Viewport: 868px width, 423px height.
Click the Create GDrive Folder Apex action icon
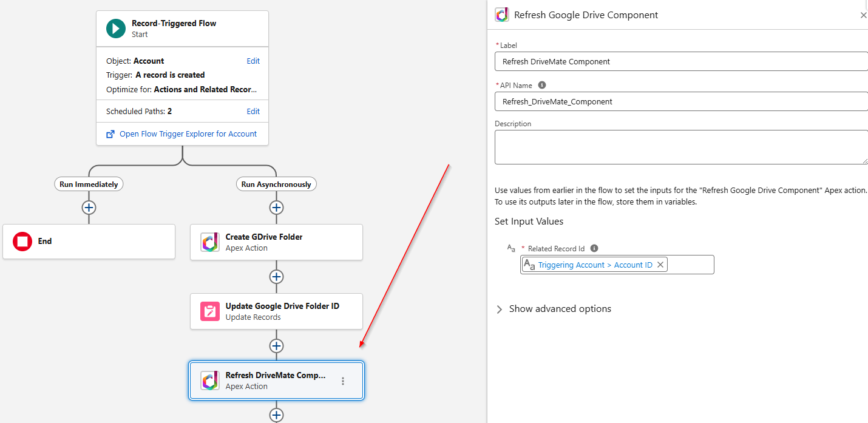209,242
